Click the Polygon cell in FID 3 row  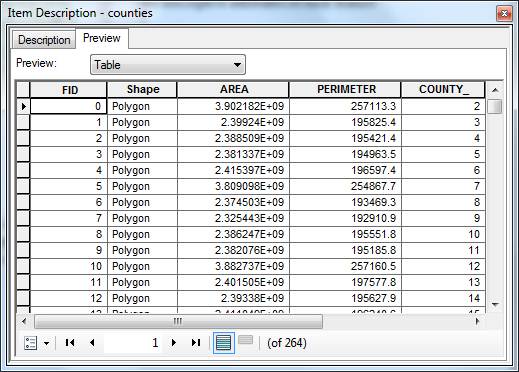click(142, 154)
